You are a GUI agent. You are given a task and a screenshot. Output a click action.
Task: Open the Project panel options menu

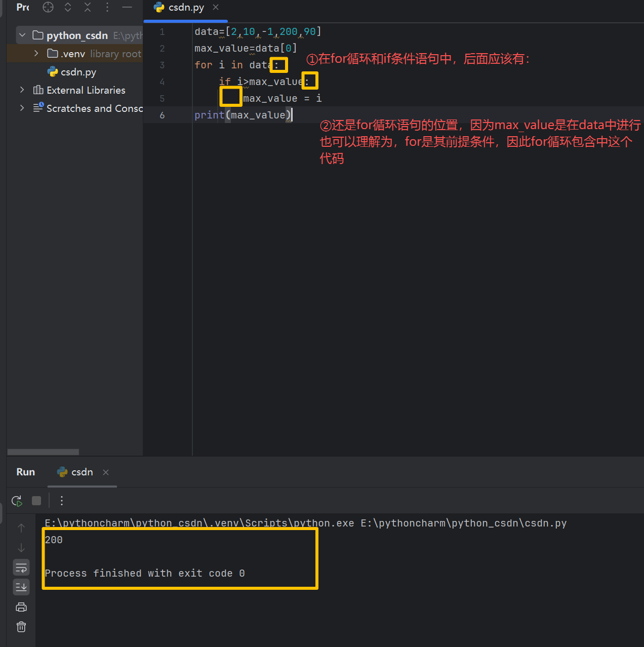pos(107,7)
